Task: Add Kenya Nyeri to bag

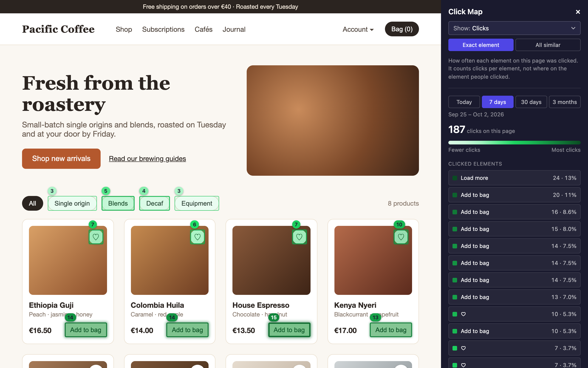Action: pos(391,330)
